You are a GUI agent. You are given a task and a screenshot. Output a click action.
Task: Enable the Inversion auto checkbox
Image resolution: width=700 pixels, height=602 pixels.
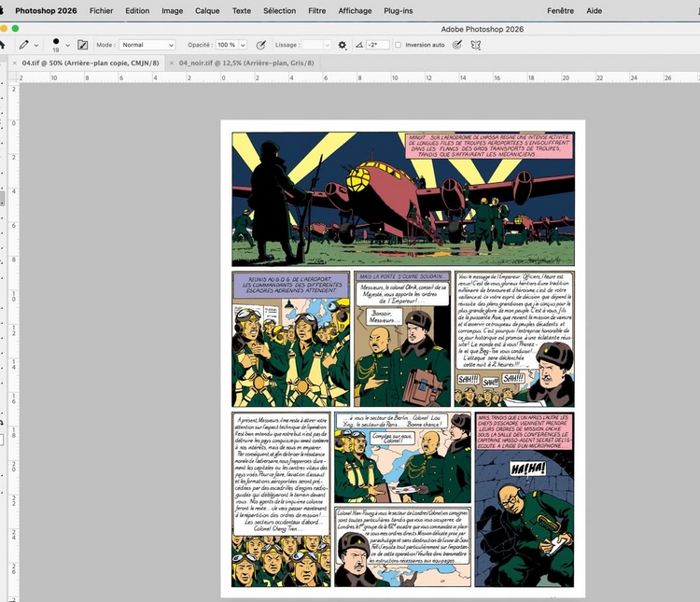click(399, 45)
